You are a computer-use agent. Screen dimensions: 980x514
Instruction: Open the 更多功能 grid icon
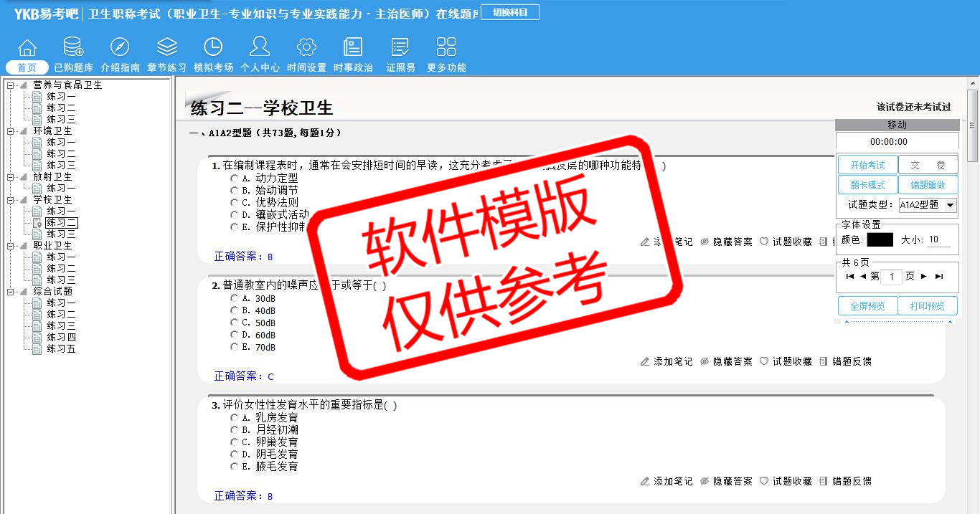[x=446, y=48]
